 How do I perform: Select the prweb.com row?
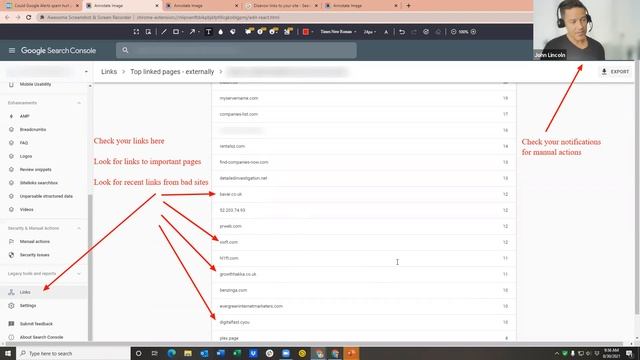(x=364, y=226)
